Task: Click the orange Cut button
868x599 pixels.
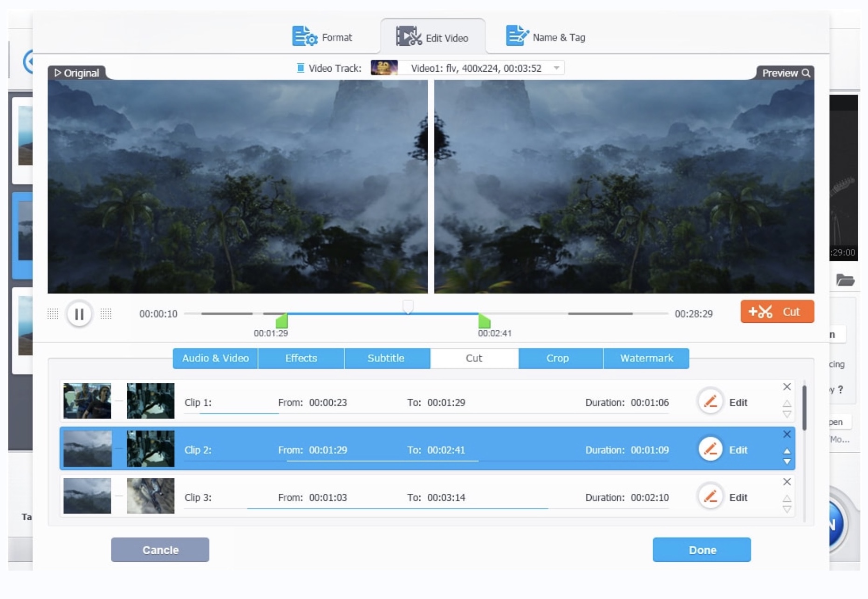Action: click(x=777, y=311)
